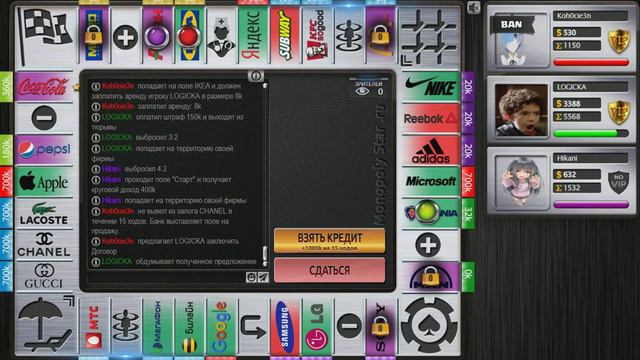Select the MTC company cell
The width and height of the screenshot is (640, 360).
click(94, 326)
